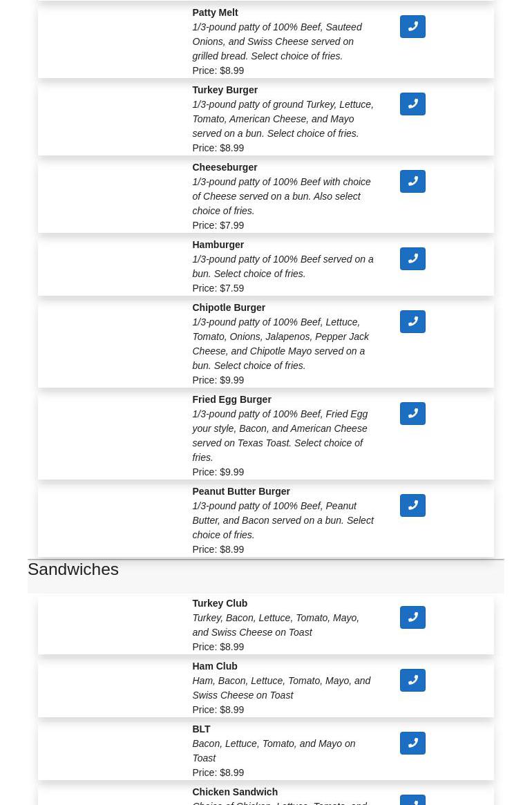Click the phone icon for Patty Melt

pos(412,26)
